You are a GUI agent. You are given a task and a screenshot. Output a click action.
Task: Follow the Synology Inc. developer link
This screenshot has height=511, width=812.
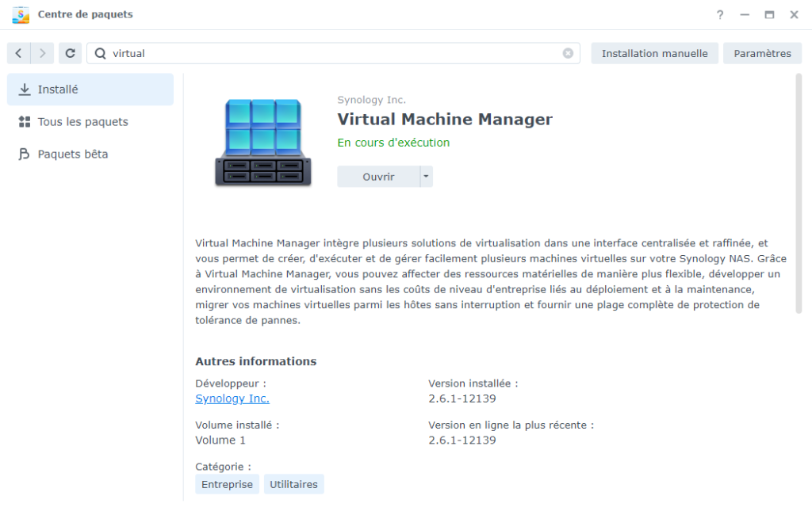click(232, 399)
